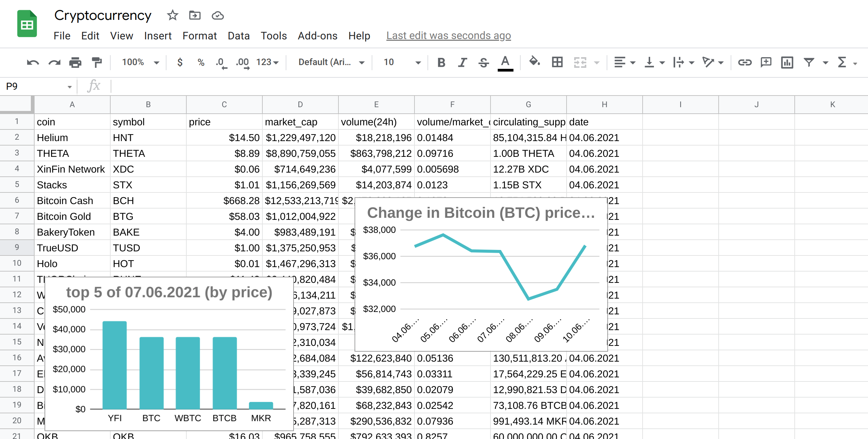868x439 pixels.
Task: Toggle italic formatting
Action: click(x=462, y=62)
